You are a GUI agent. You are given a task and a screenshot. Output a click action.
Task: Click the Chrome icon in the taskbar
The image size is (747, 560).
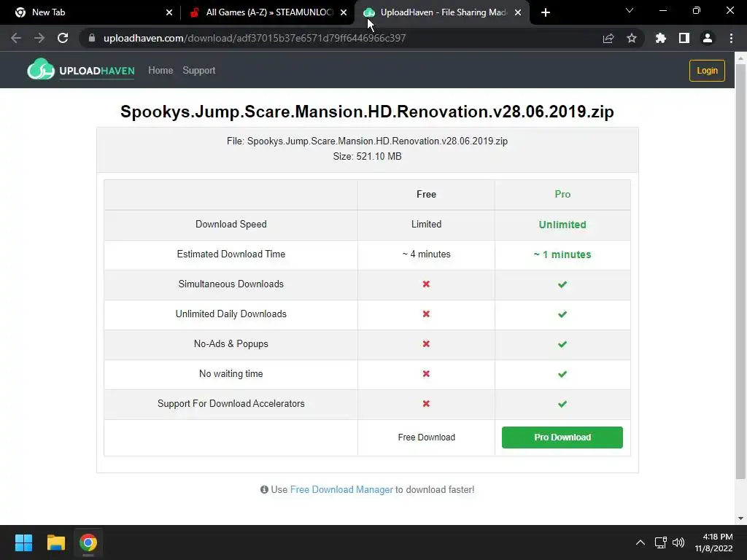point(88,542)
